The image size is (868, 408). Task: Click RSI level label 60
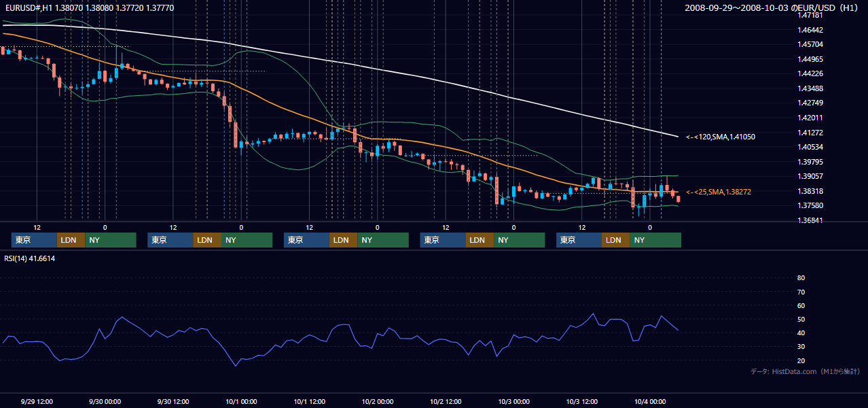click(x=801, y=305)
